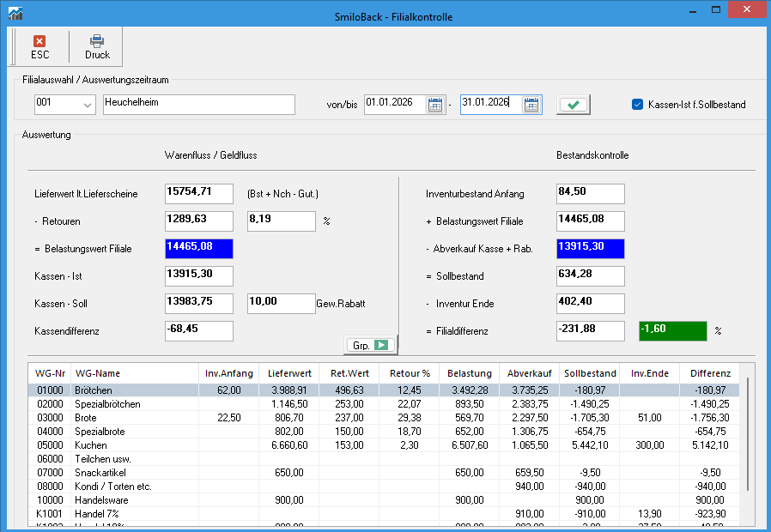
Task: Confirm date range with green checkmark button
Action: (x=574, y=105)
